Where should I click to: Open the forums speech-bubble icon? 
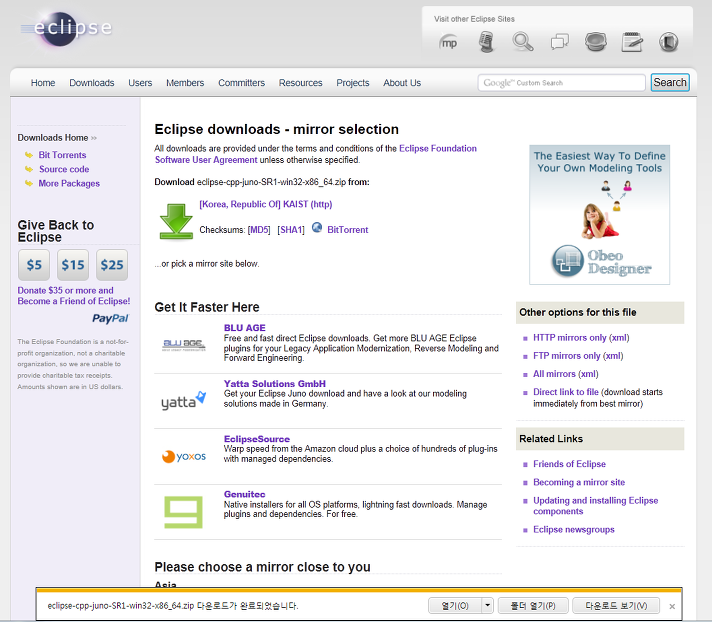point(559,42)
